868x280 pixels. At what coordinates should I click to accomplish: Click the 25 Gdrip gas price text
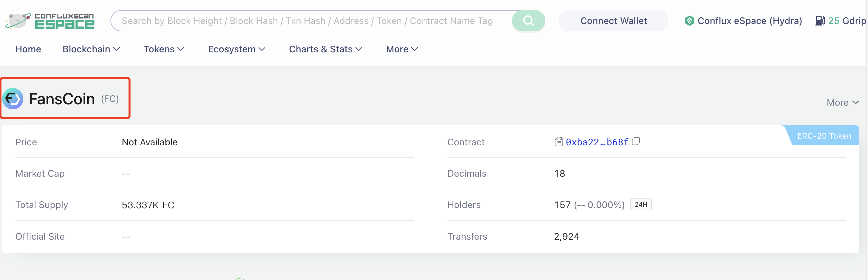coord(846,21)
